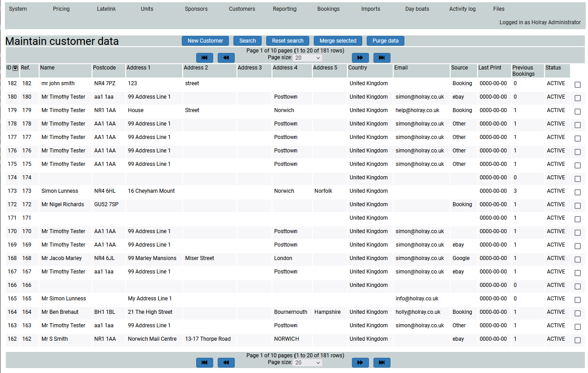The width and height of the screenshot is (588, 373).
Task: Click the New Customer button
Action: [x=205, y=41]
